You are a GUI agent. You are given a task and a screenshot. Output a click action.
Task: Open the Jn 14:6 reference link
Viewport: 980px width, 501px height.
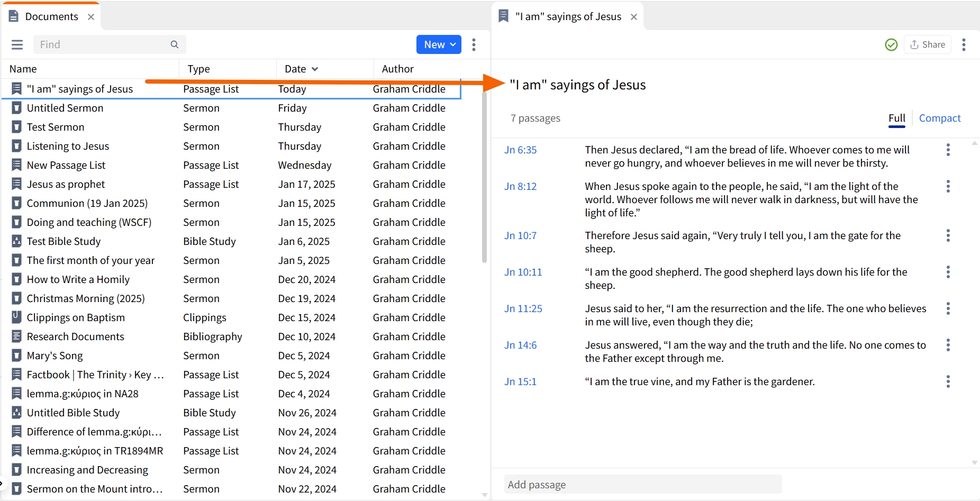(520, 345)
